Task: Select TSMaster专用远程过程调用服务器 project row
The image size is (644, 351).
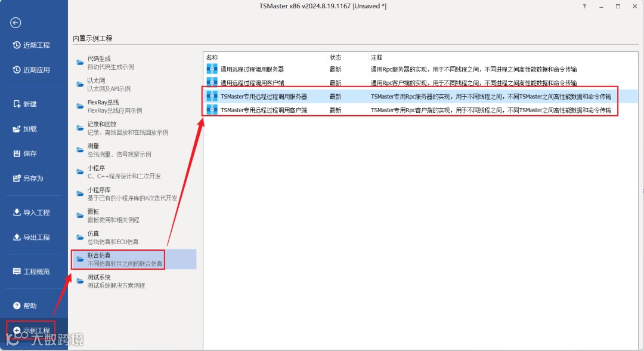Action: point(420,96)
